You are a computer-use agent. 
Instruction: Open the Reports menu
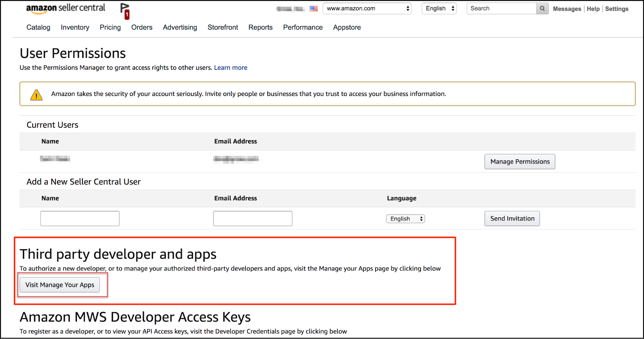(260, 27)
